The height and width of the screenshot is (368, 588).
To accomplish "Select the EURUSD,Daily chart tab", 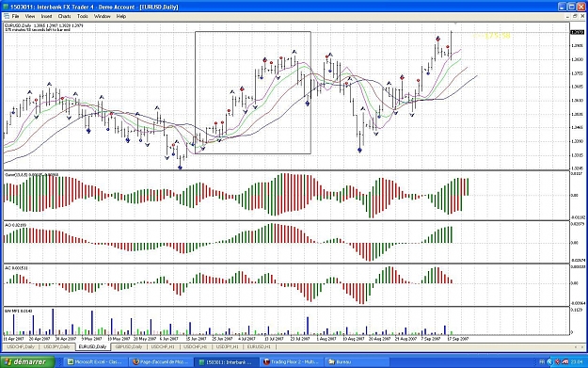I will point(92,347).
